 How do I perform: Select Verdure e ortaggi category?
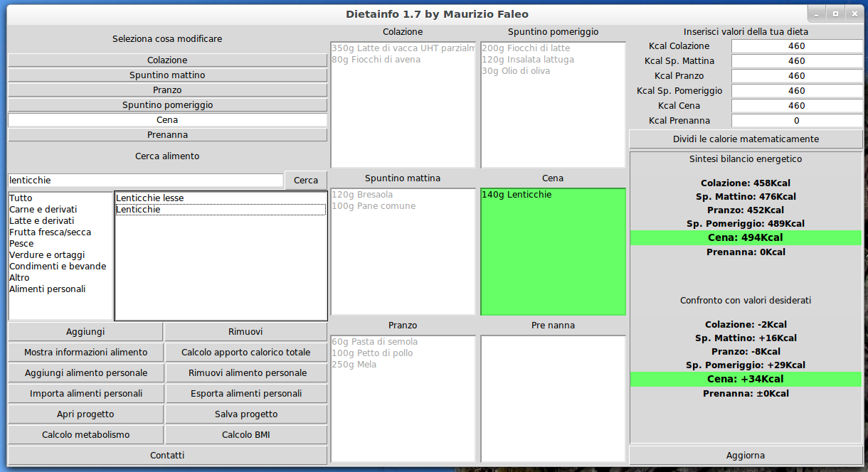(47, 255)
